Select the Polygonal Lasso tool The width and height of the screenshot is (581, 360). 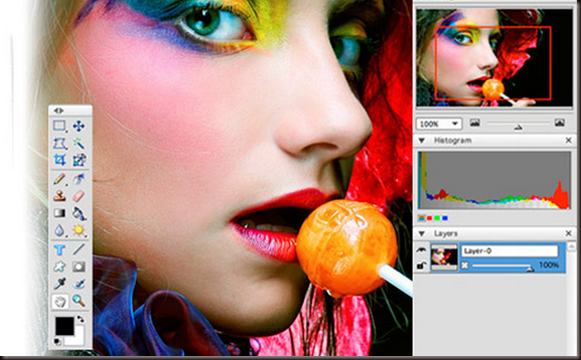pyautogui.click(x=59, y=143)
